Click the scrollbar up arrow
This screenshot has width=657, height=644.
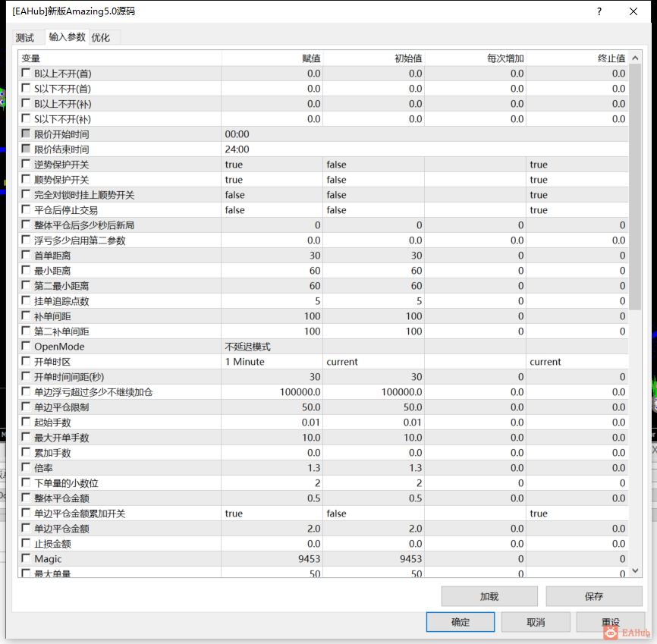coord(635,58)
